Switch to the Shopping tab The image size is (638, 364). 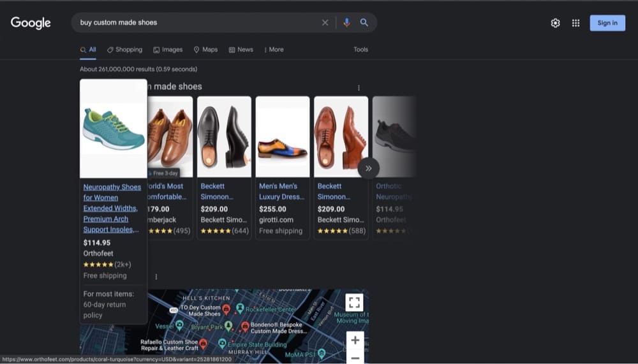tap(124, 50)
